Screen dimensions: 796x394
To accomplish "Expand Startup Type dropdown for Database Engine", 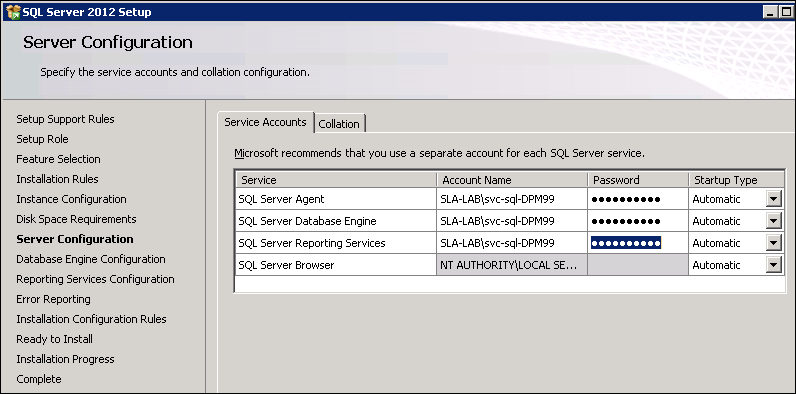I will pyautogui.click(x=773, y=221).
